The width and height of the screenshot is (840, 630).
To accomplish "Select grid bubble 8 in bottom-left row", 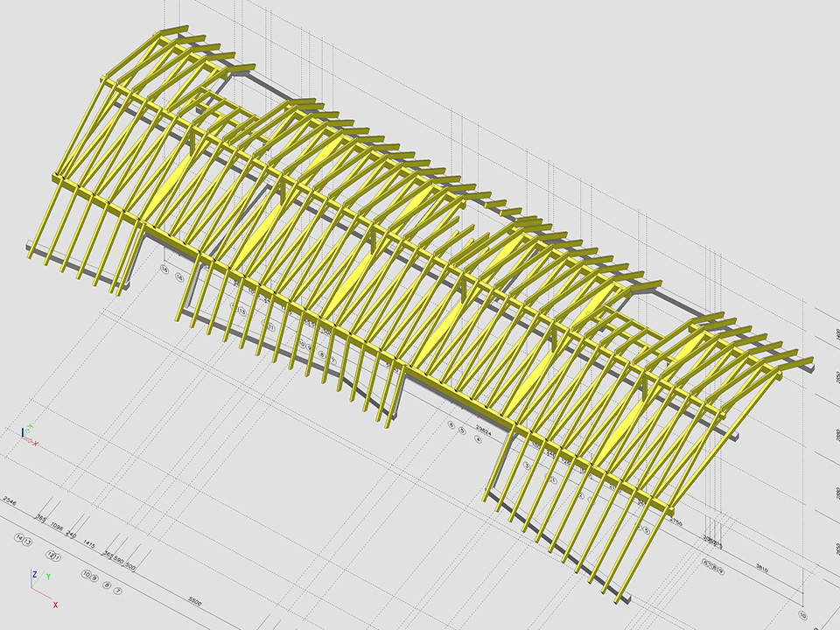I will [x=107, y=584].
